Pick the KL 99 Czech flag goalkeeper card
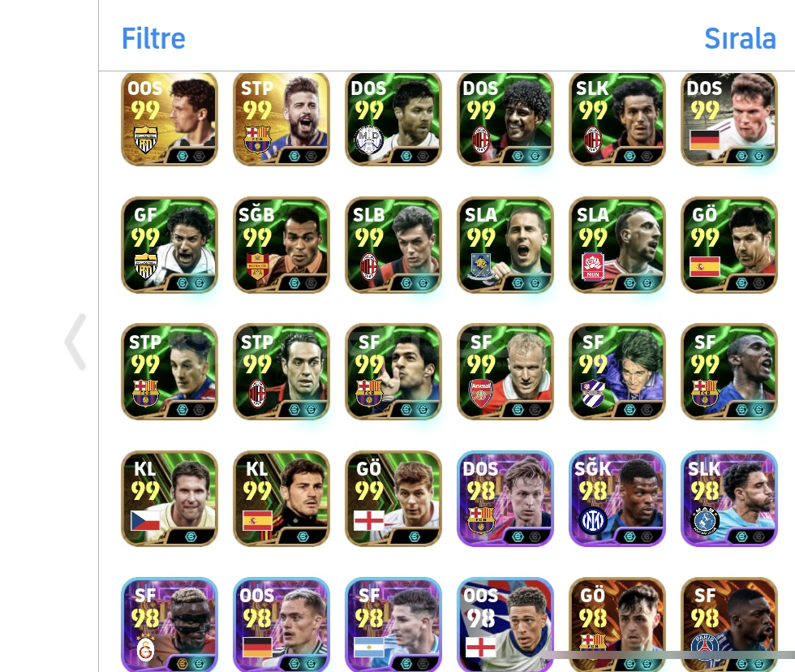Viewport: 795px width, 672px height. (x=170, y=498)
